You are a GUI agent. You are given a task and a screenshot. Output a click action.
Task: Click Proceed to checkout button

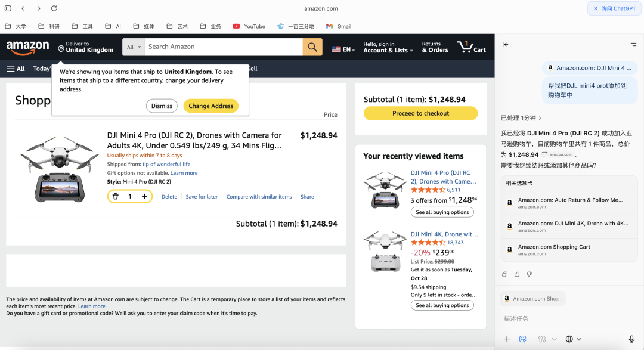click(420, 113)
